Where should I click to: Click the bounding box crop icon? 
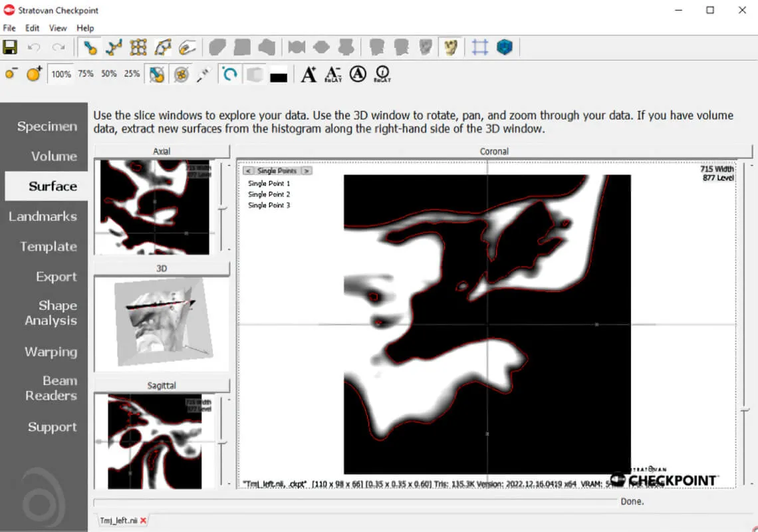pyautogui.click(x=480, y=47)
